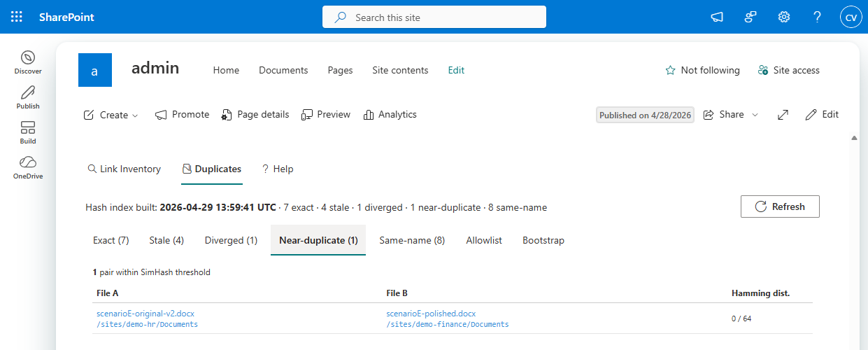Select the Duplicates tab
The image size is (868, 350).
click(211, 169)
